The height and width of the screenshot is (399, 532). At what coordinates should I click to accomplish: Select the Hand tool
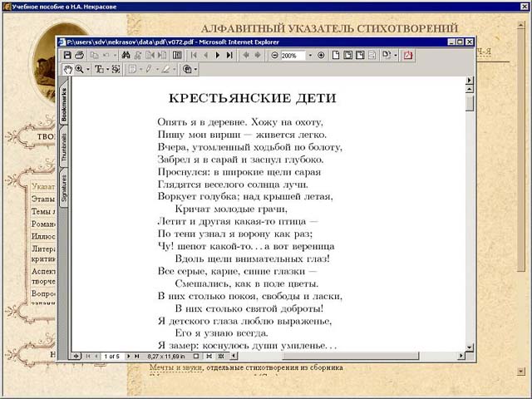(68, 70)
